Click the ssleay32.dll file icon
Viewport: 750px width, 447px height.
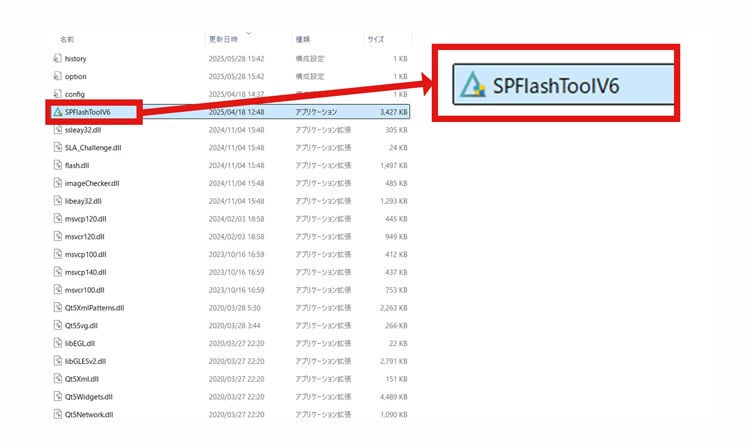point(57,130)
